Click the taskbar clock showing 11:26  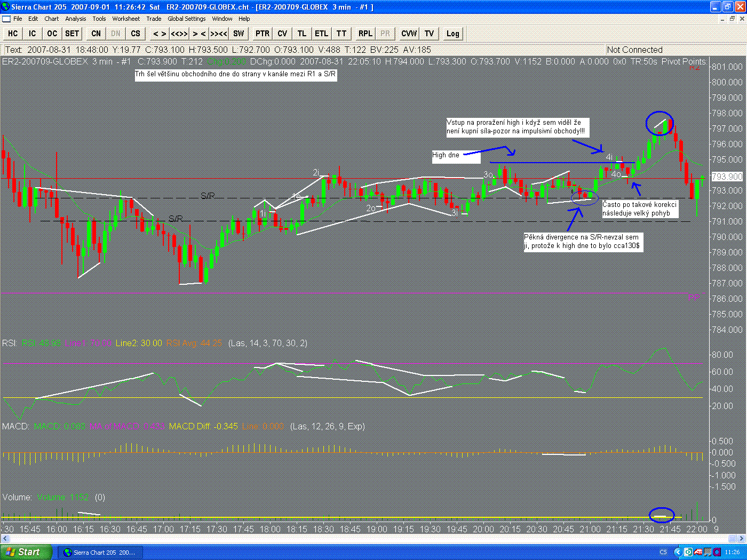click(732, 552)
